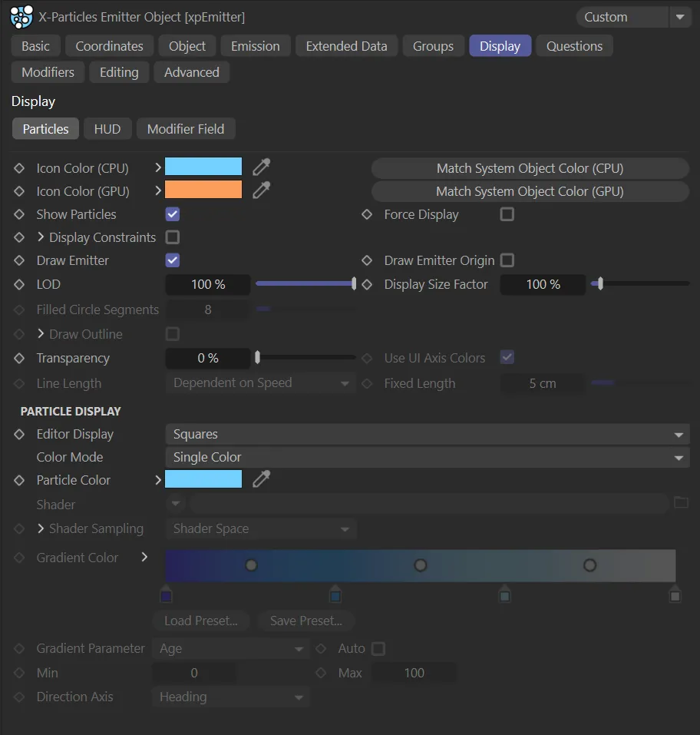Click the X-Particles emitter object icon
The width and height of the screenshot is (700, 735).
[21, 16]
